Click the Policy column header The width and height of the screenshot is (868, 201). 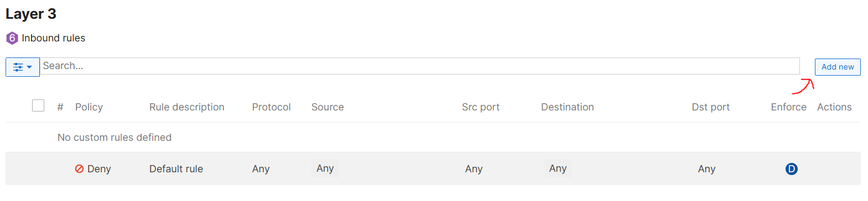tap(89, 107)
